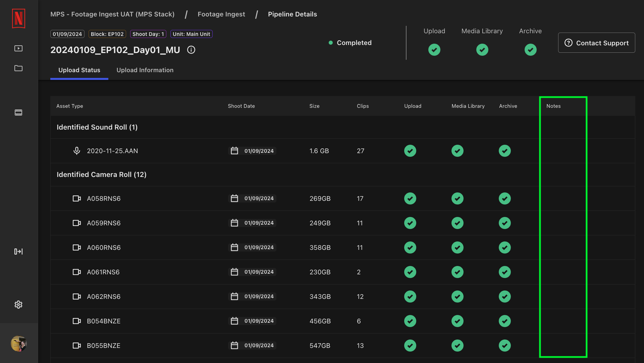The image size is (644, 363).
Task: Select the A062RNS6 camera roll
Action: 104,297
